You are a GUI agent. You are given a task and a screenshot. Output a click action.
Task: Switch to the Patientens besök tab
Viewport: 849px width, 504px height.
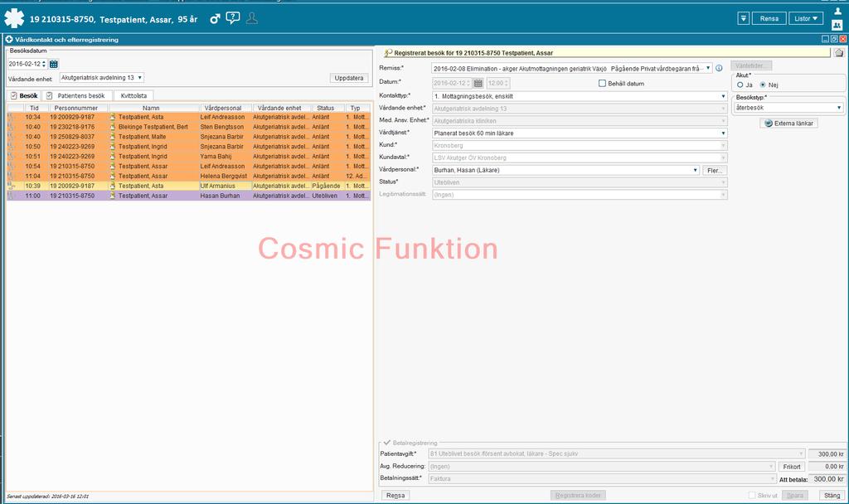click(76, 96)
